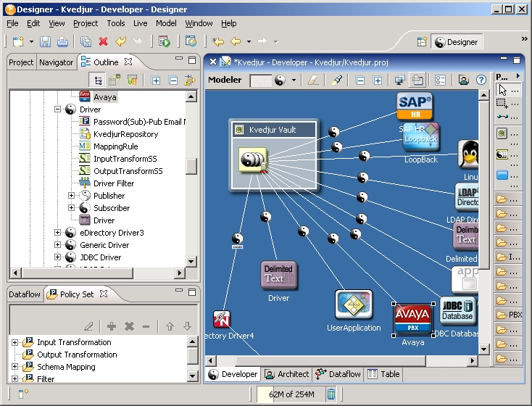Viewport: 532px width, 406px height.
Task: Click the Modeler help question mark icon
Action: tap(481, 80)
